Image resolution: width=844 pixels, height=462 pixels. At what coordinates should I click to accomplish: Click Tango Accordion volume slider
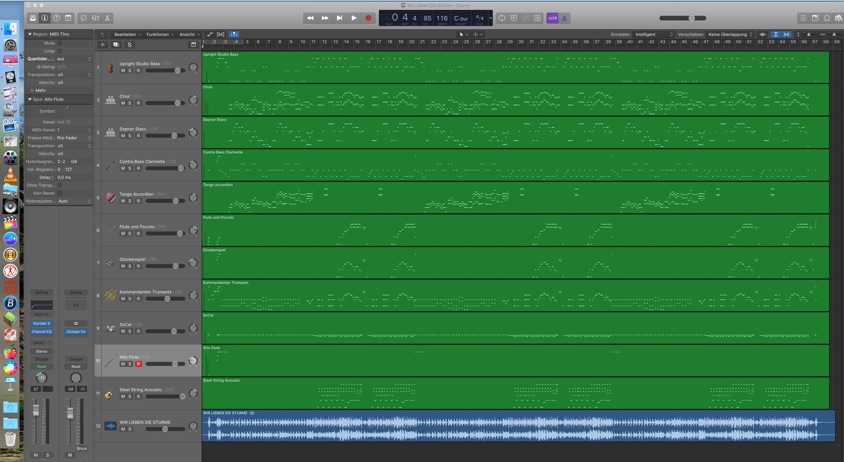pyautogui.click(x=165, y=201)
